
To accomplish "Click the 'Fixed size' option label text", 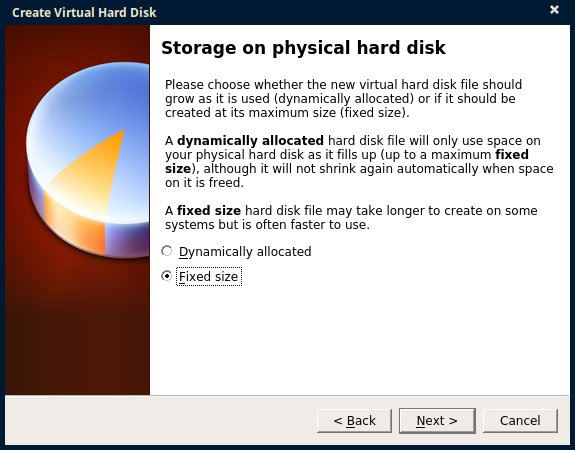I will click(209, 277).
